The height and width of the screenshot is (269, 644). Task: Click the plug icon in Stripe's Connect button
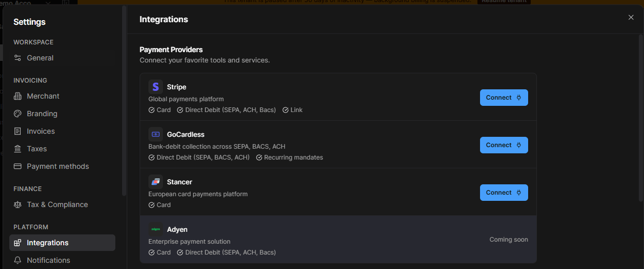pyautogui.click(x=519, y=98)
